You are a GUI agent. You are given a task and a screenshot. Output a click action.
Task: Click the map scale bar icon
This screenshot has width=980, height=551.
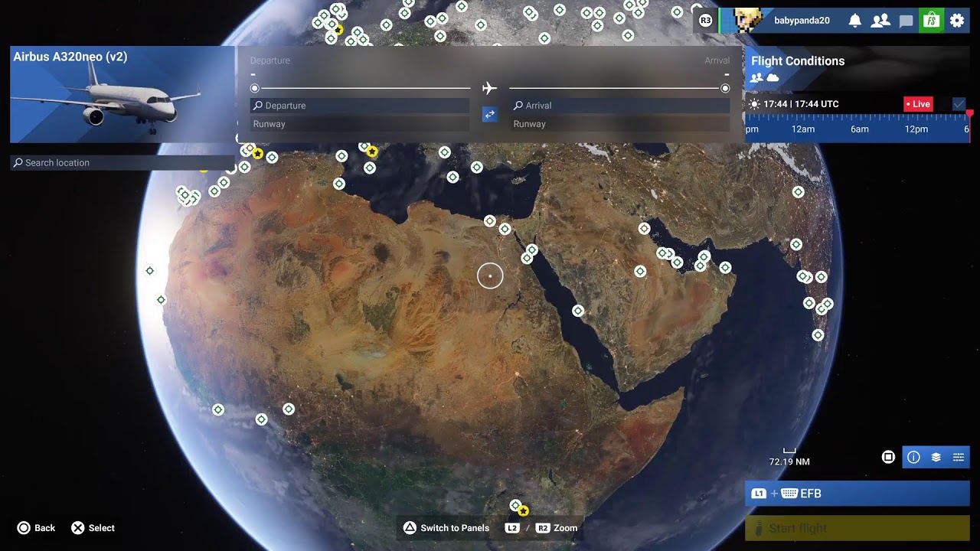tap(789, 451)
